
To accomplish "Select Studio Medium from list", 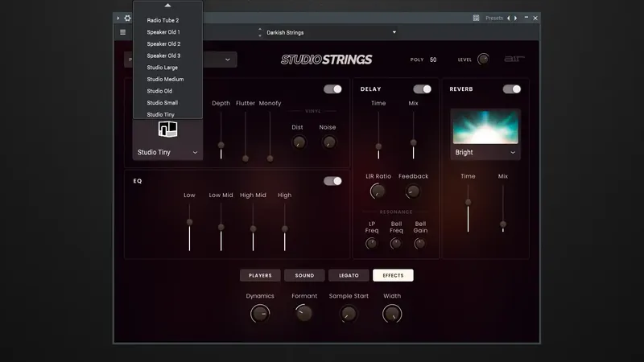I will (167, 79).
